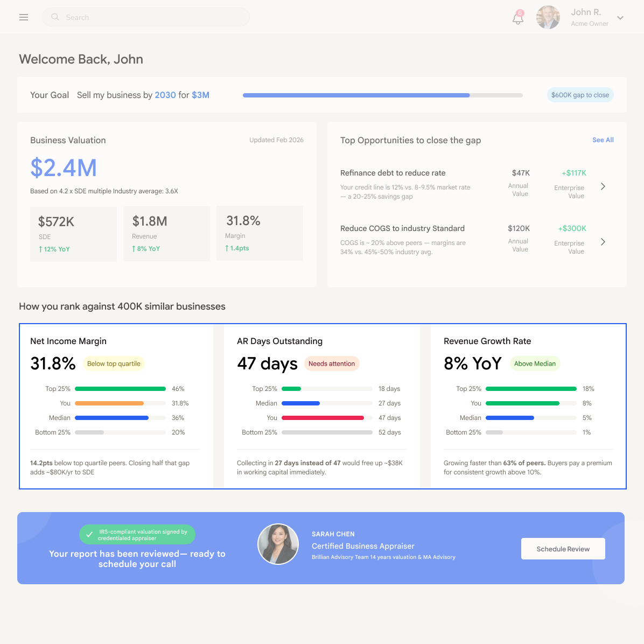644x644 pixels.
Task: Click the $600K gap to close badge
Action: click(x=580, y=95)
